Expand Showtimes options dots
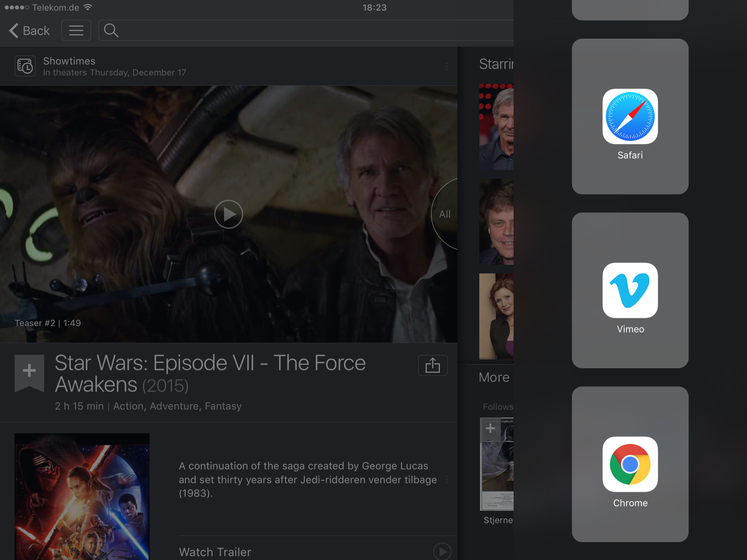 tap(446, 66)
